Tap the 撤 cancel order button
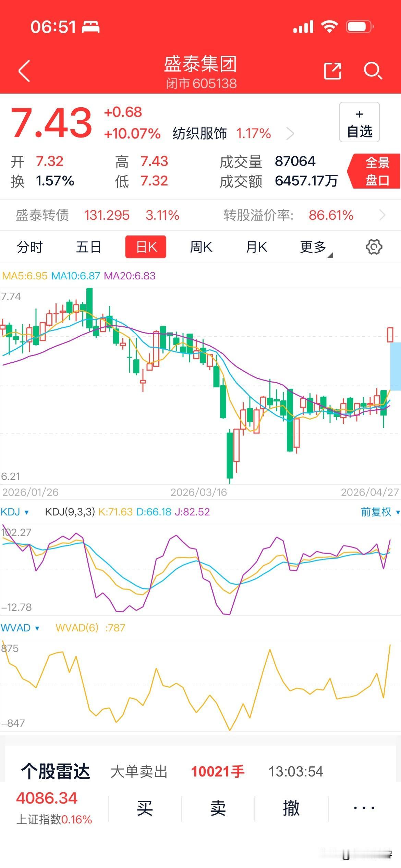 point(291,809)
